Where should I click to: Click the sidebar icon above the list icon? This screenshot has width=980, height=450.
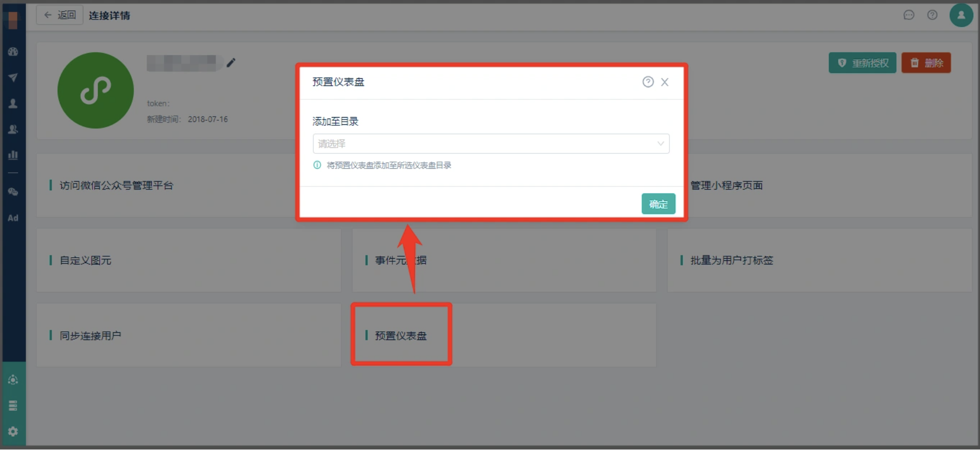coord(13,380)
